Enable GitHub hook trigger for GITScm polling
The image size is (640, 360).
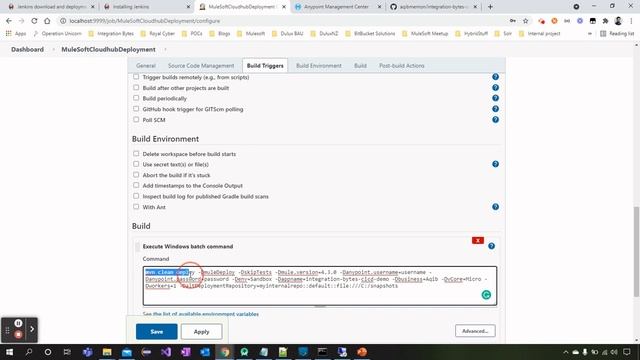pyautogui.click(x=136, y=109)
